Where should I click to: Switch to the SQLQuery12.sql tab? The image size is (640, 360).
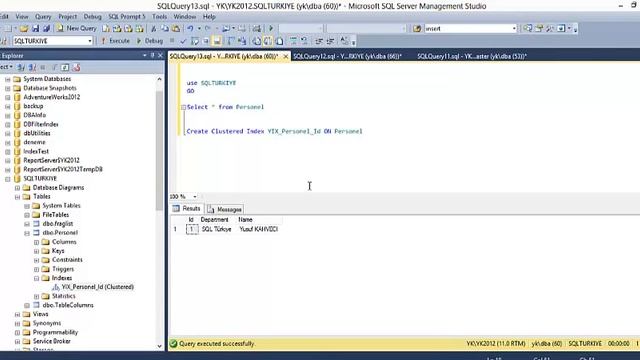[347, 56]
